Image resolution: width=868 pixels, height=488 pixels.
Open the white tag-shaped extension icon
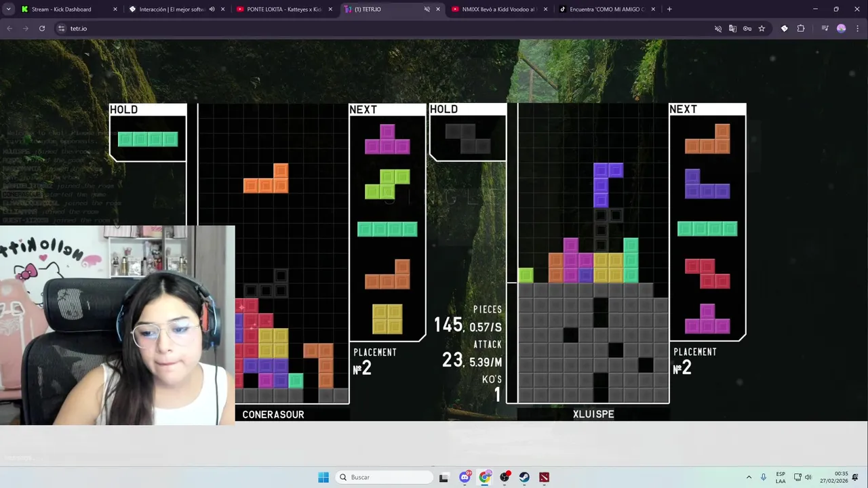785,28
